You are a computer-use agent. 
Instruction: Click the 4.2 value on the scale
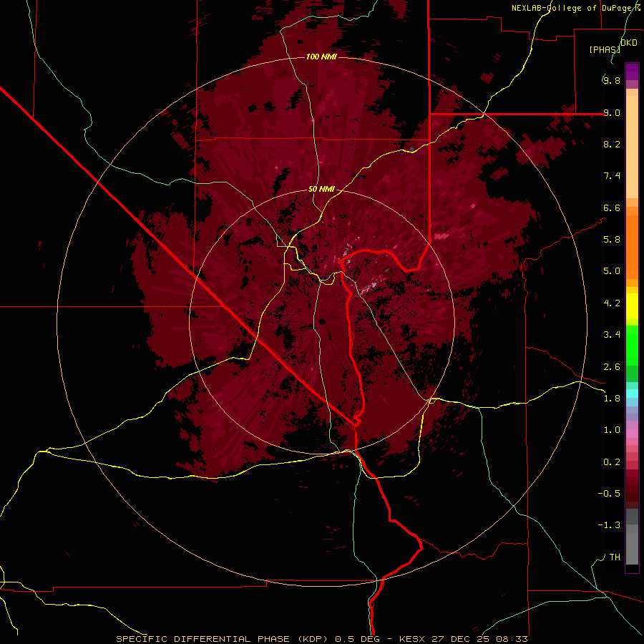coord(612,303)
